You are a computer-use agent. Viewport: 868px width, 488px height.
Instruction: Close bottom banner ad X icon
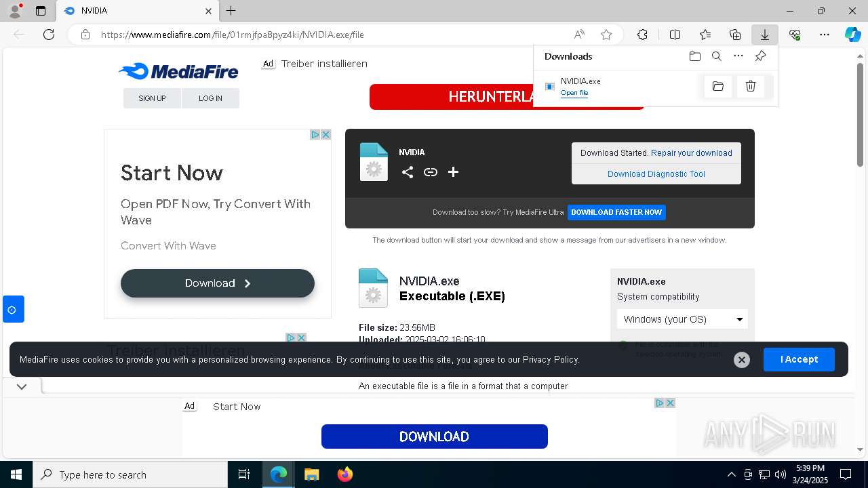[x=670, y=403]
